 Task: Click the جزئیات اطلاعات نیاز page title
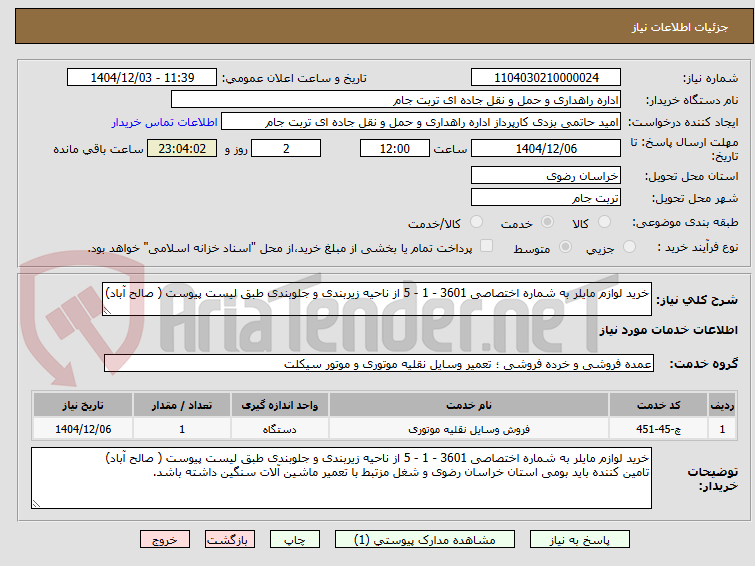(679, 27)
